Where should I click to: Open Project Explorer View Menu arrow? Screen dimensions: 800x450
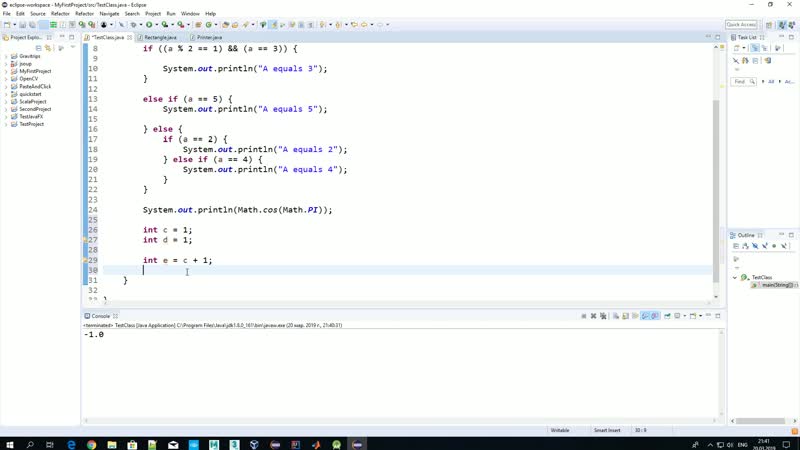73,47
